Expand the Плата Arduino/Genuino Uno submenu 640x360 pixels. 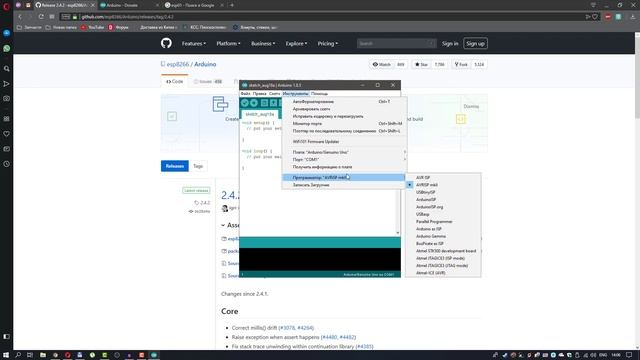point(344,152)
